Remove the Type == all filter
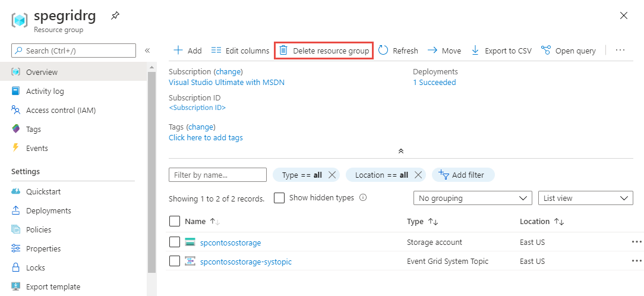The width and height of the screenshot is (644, 296). (332, 175)
